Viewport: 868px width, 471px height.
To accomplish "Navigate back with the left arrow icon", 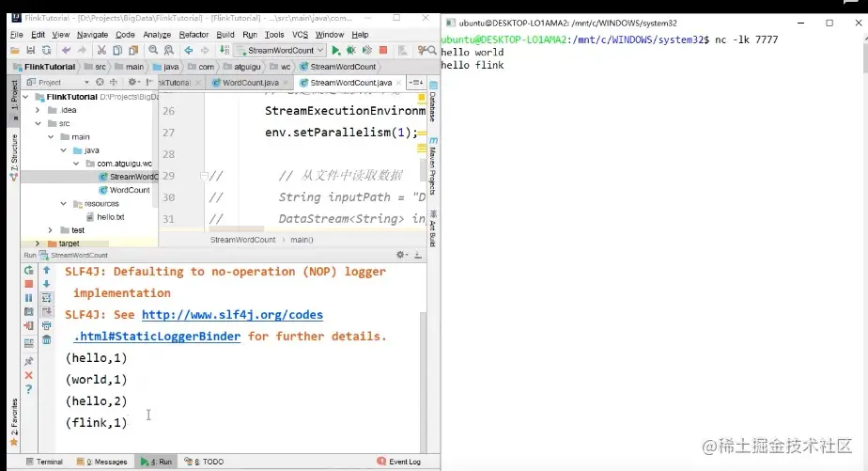I will coord(189,51).
